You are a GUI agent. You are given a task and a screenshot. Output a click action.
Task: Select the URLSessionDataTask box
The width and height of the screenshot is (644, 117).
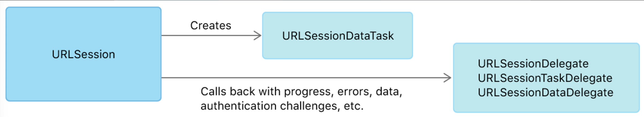[338, 35]
